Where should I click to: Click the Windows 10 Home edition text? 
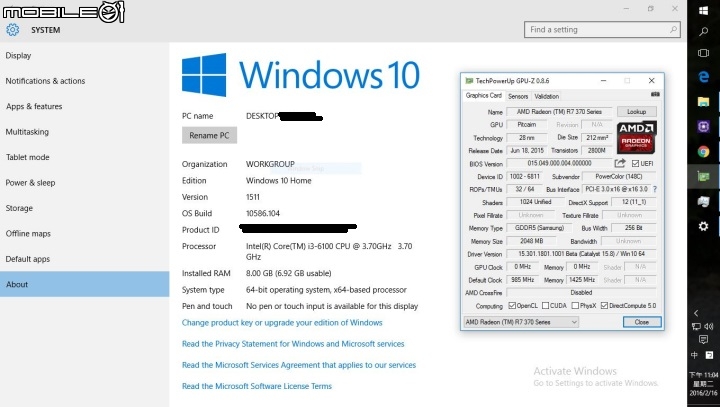[x=279, y=181]
